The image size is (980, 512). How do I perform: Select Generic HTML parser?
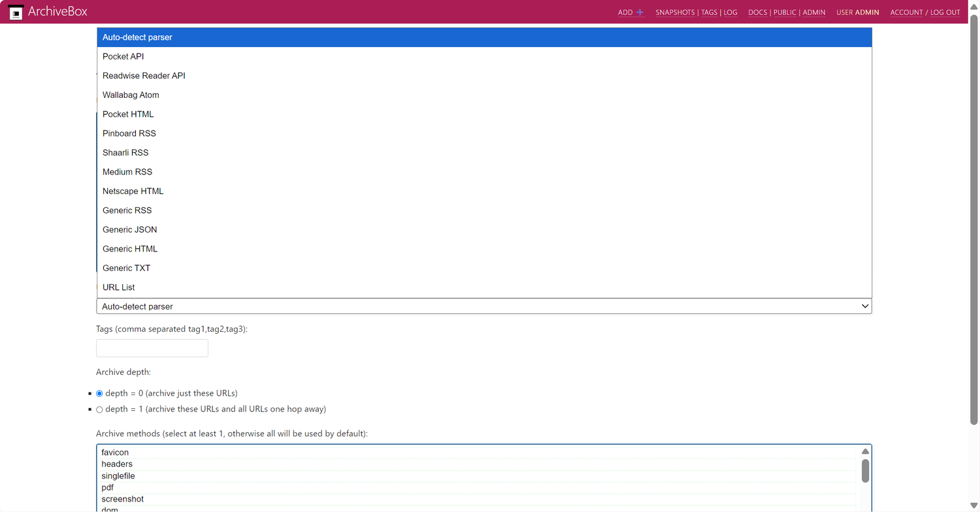click(484, 249)
